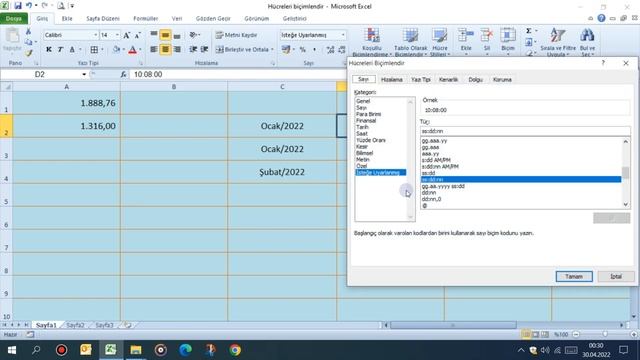Click the Tür format code input field

coord(525,131)
